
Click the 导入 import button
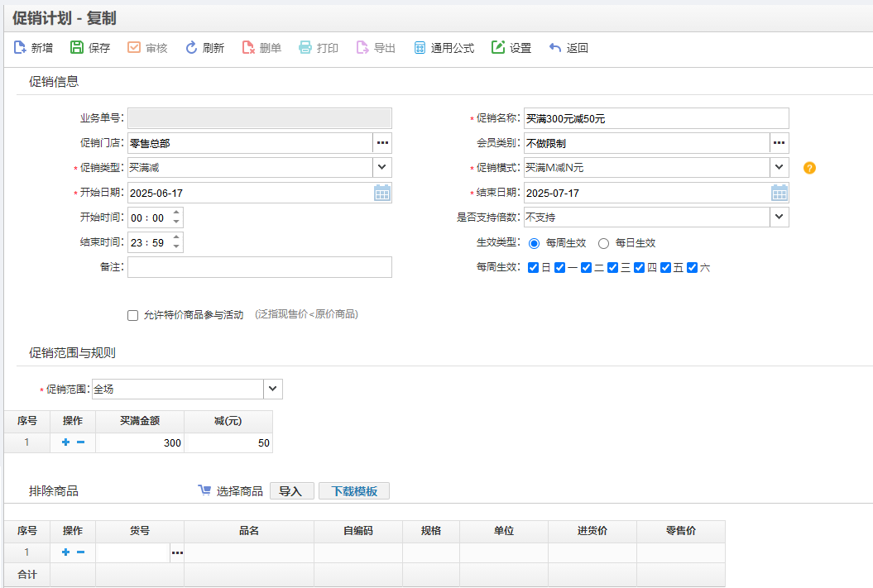[x=292, y=490]
